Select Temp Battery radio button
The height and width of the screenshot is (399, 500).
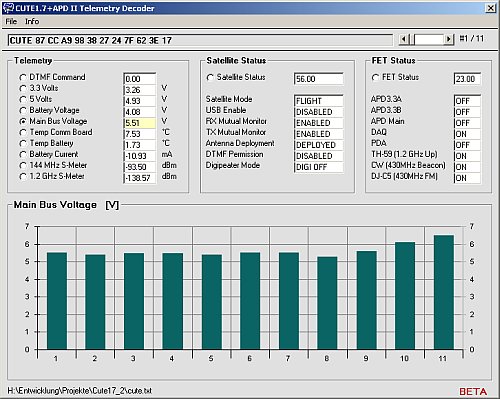coord(23,143)
